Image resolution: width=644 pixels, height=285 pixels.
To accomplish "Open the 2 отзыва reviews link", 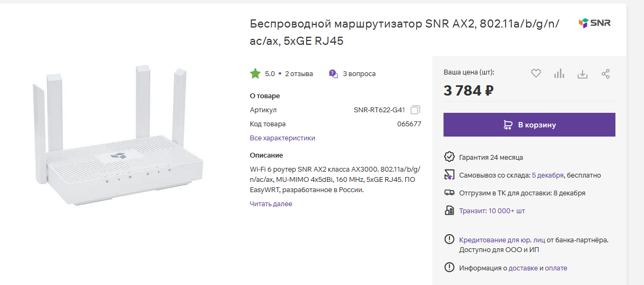I will click(299, 73).
